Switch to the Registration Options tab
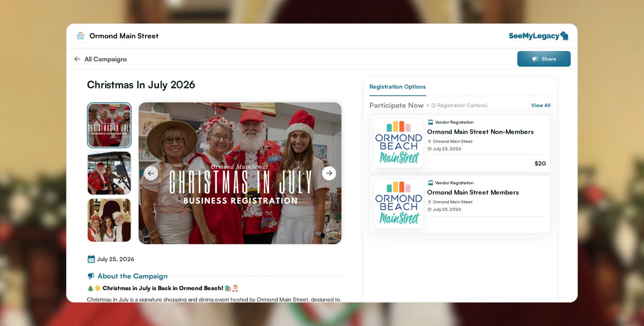This screenshot has width=644, height=326. coord(398,87)
